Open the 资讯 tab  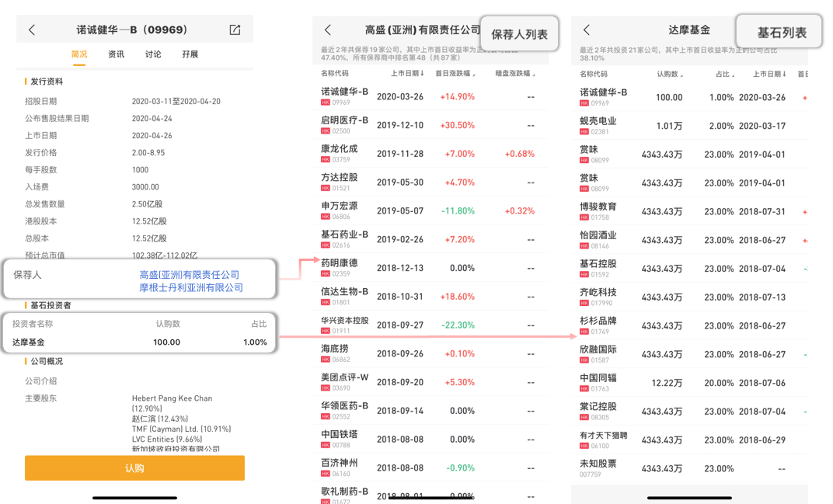117,54
